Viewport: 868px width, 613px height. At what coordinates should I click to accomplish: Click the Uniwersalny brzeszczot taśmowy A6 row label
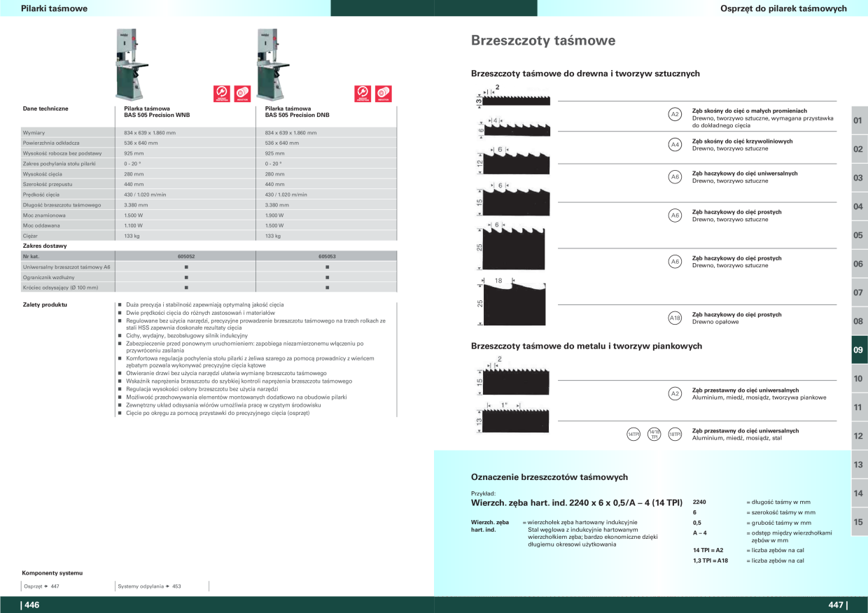coord(66,267)
